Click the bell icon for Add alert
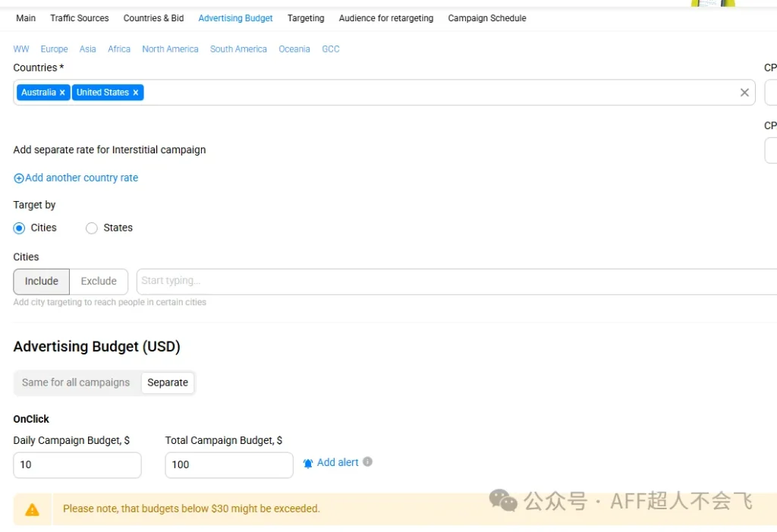The height and width of the screenshot is (532, 777). 308,463
